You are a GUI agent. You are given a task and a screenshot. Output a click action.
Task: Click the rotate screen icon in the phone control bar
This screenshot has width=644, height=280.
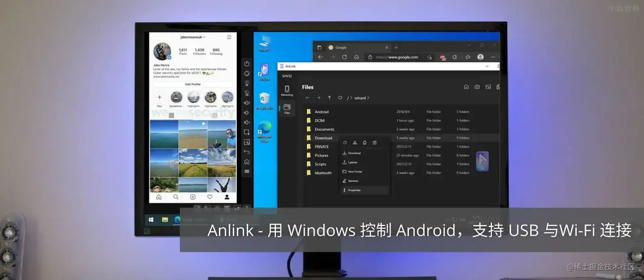point(247,73)
